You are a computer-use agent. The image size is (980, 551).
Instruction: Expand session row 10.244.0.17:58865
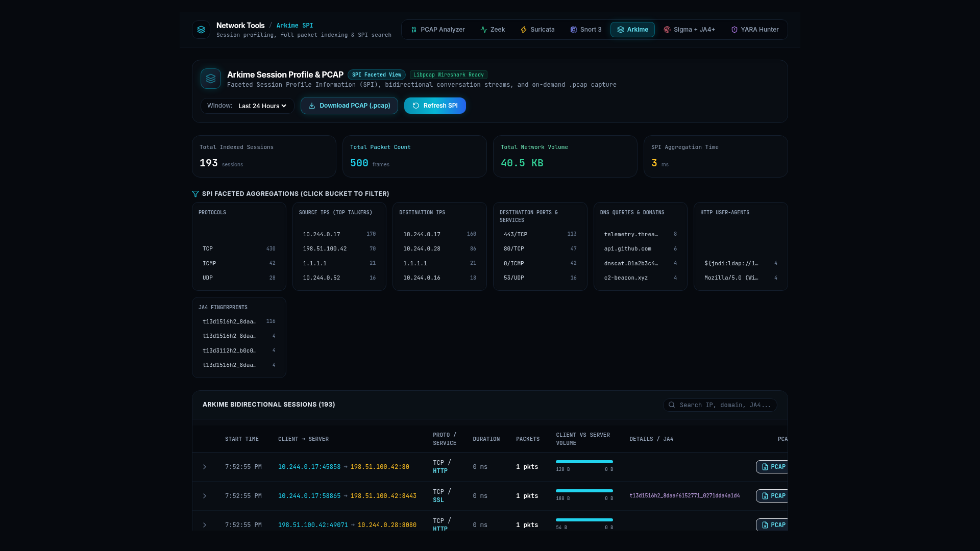[205, 496]
